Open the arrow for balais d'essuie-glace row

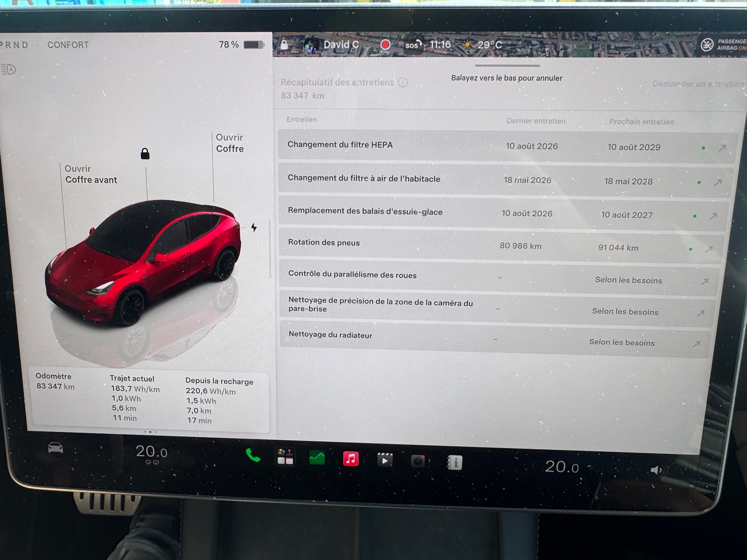pos(713,216)
